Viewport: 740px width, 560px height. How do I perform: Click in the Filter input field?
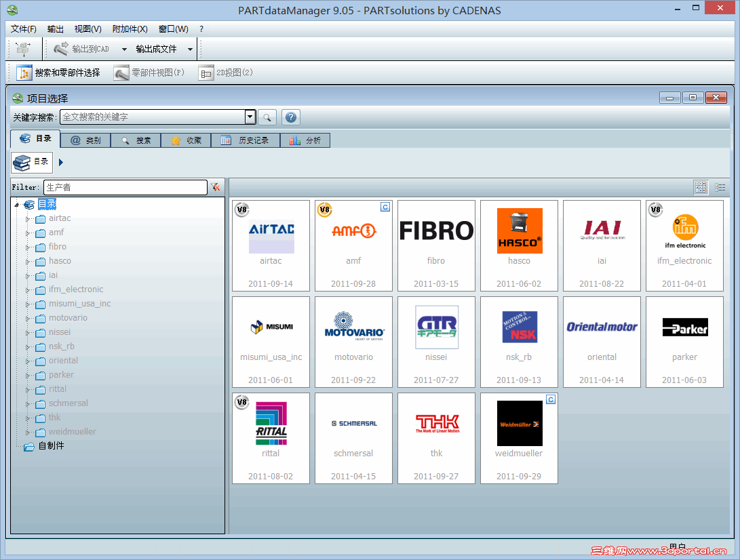tap(125, 187)
